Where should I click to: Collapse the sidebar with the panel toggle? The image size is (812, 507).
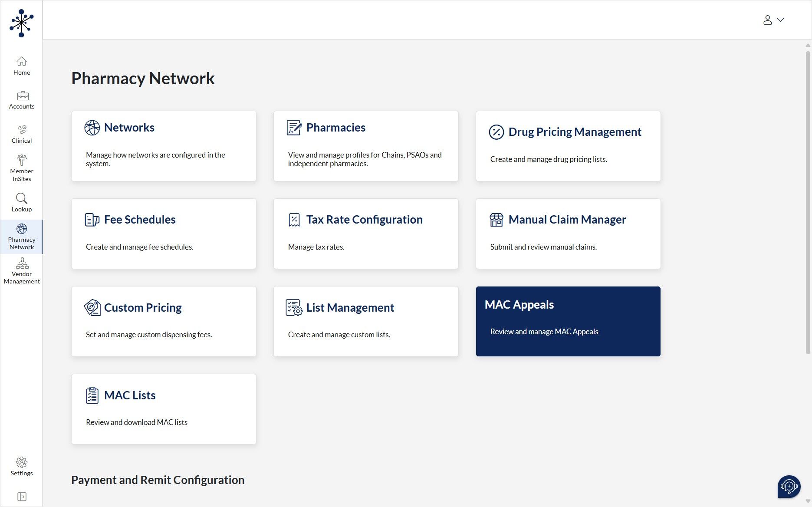click(22, 497)
